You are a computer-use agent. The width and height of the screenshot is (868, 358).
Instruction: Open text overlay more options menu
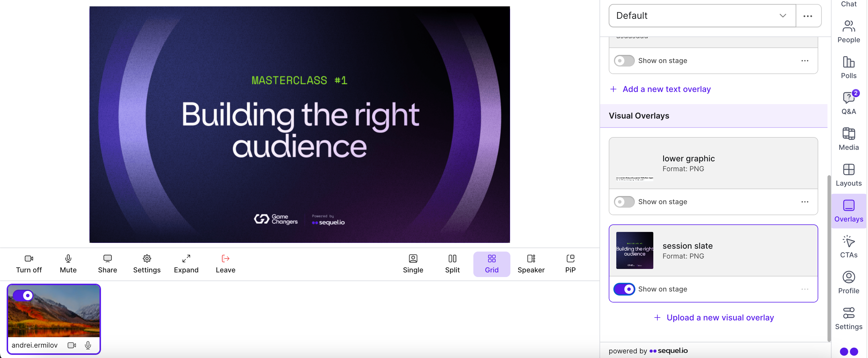(x=805, y=61)
